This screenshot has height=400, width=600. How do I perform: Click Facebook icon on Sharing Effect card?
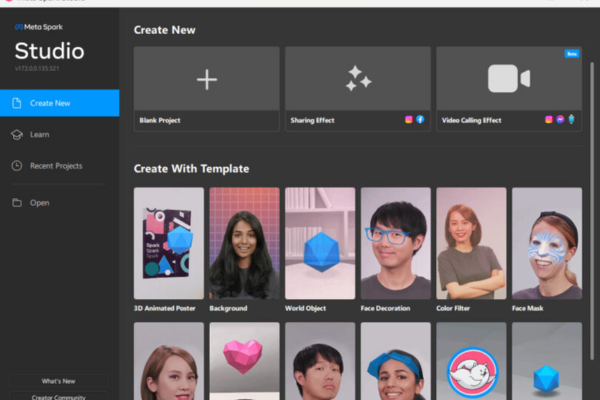420,119
